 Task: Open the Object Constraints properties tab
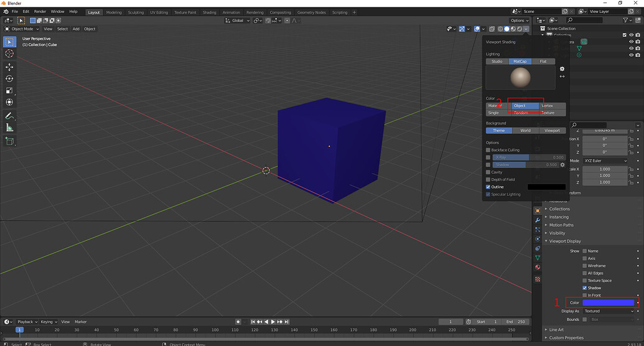point(537,248)
